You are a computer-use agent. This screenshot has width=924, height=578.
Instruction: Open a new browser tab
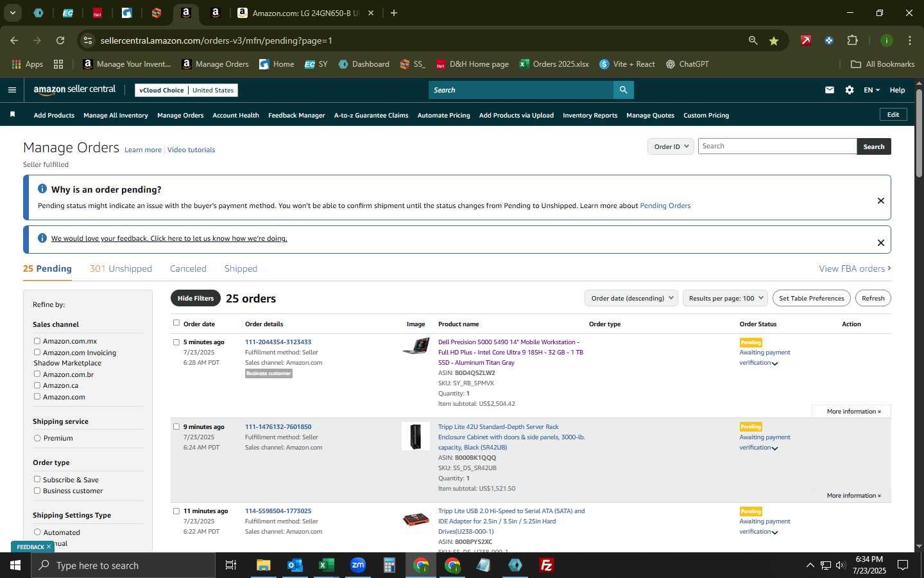[x=394, y=13]
